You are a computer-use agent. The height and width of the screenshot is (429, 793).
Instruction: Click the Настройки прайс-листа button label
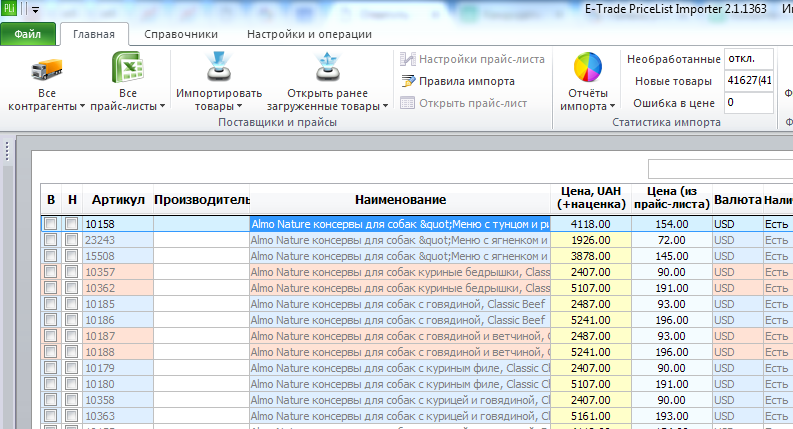pos(482,59)
